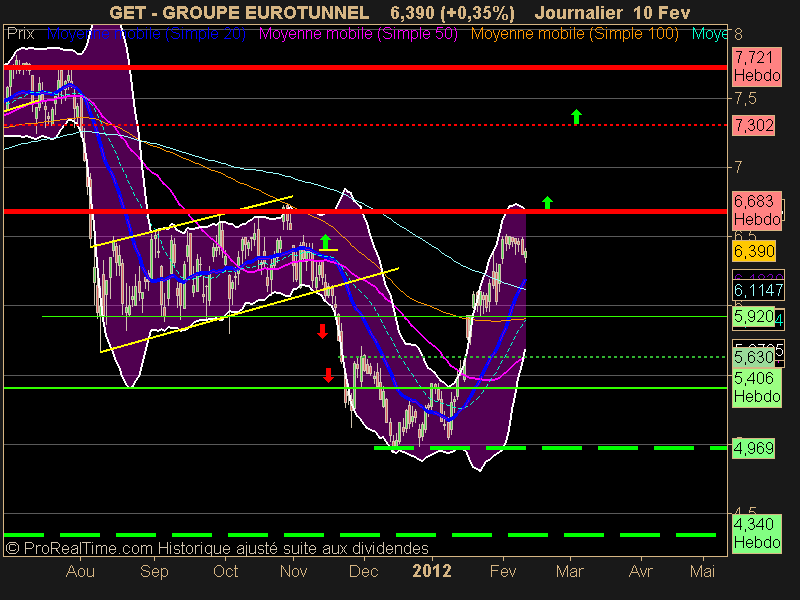Click the green up arrow above the November candles
The width and height of the screenshot is (800, 600).
(x=326, y=241)
